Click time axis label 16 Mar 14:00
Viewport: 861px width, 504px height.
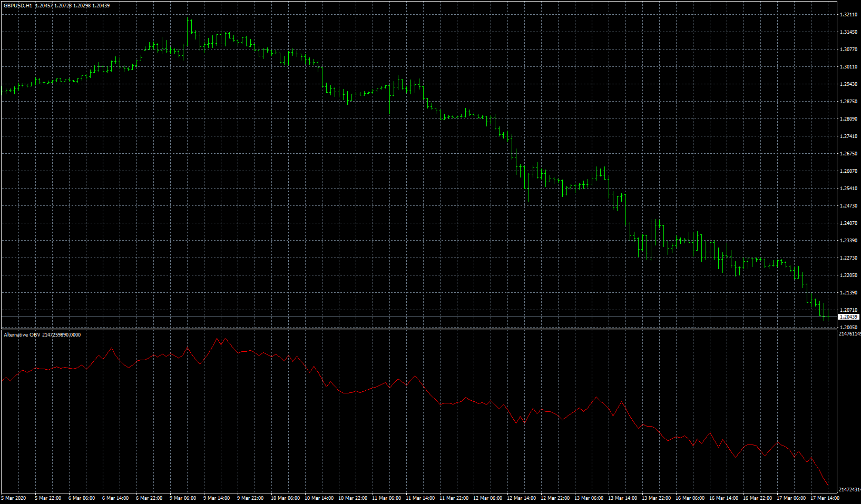[723, 498]
